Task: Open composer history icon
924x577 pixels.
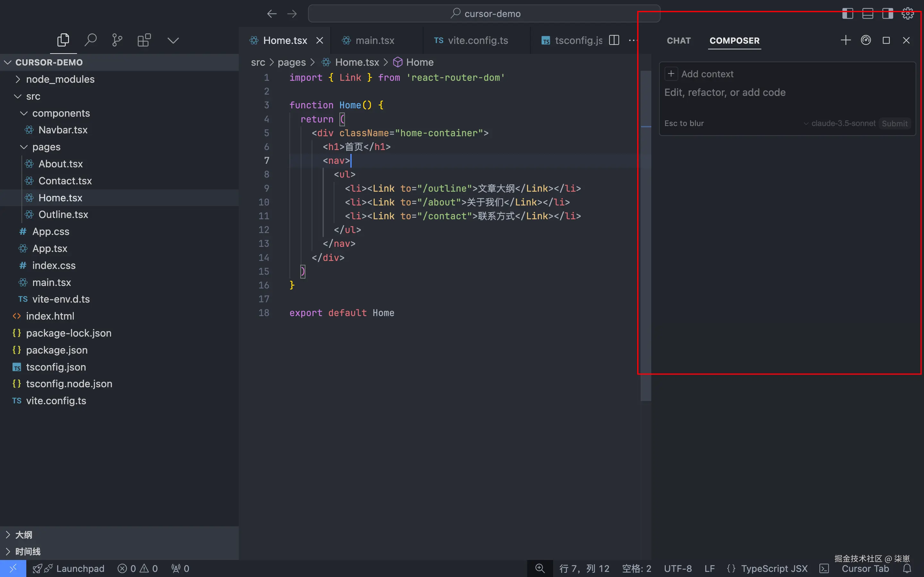Action: 866,40
